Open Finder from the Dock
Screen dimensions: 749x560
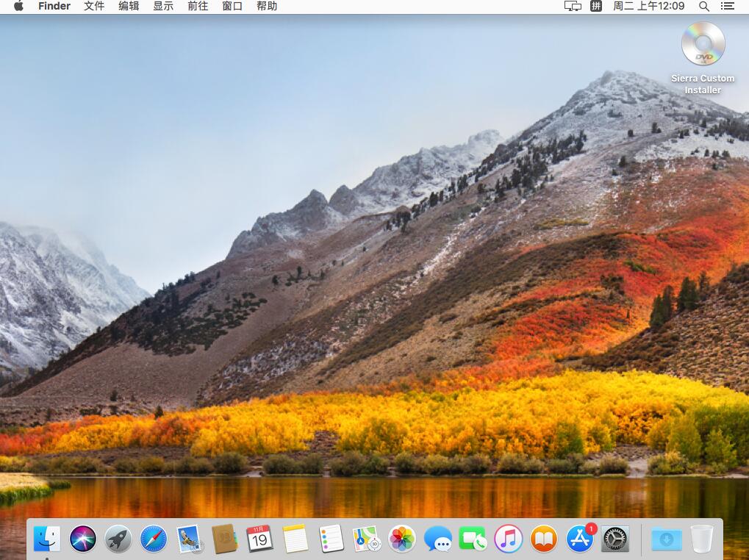(47, 539)
